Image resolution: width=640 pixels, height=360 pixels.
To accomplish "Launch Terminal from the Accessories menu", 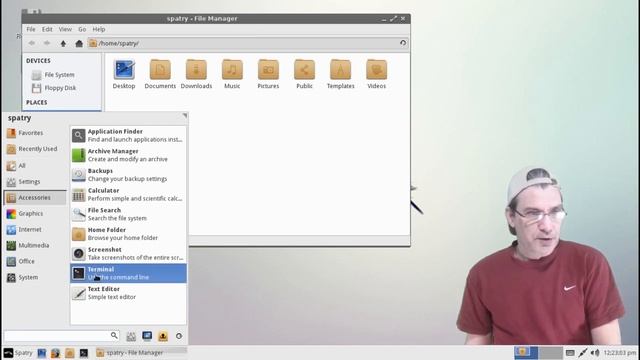I will coord(128,273).
